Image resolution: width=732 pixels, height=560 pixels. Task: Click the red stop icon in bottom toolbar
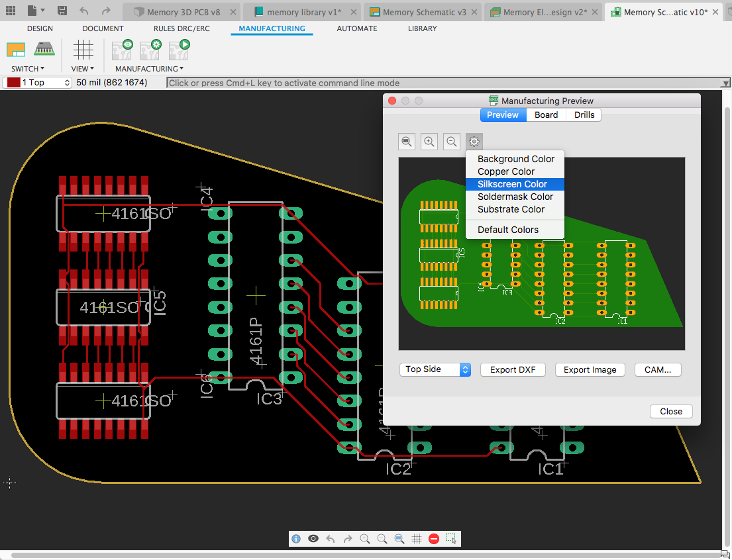(x=434, y=539)
